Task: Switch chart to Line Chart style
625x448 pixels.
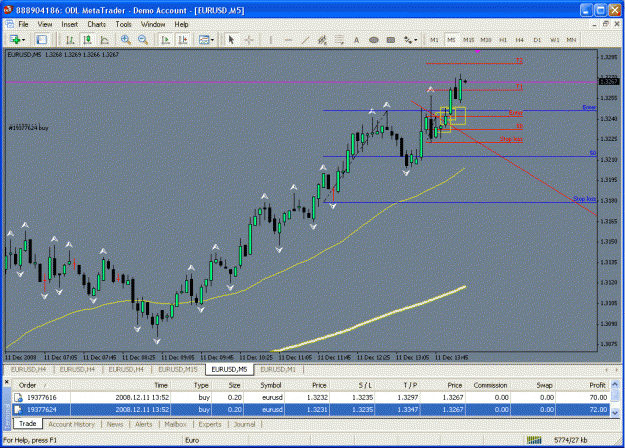Action: (x=104, y=39)
